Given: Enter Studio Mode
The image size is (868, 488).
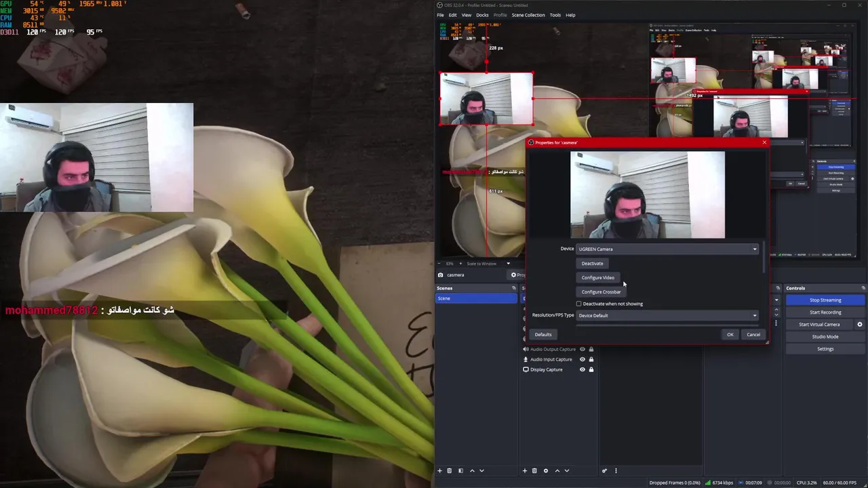Looking at the screenshot, I should click(825, 336).
